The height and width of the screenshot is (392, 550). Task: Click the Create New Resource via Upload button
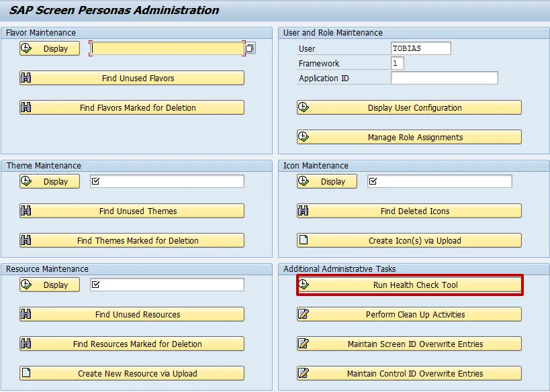(x=132, y=373)
